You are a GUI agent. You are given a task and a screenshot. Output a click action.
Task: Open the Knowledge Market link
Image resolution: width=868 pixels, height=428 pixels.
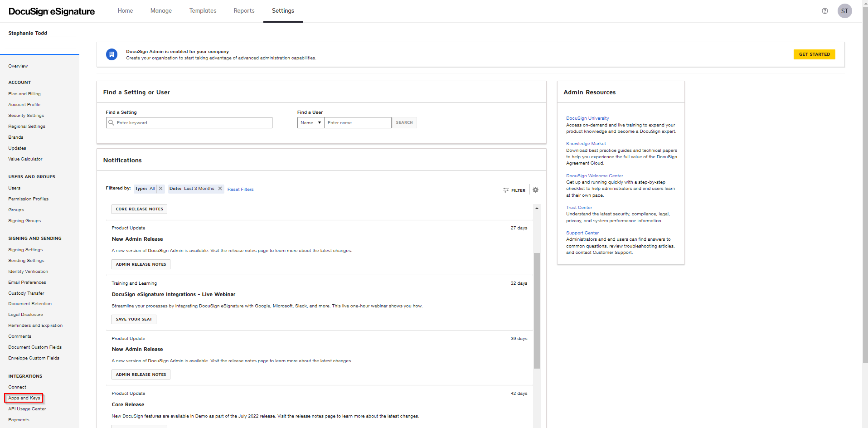(586, 144)
